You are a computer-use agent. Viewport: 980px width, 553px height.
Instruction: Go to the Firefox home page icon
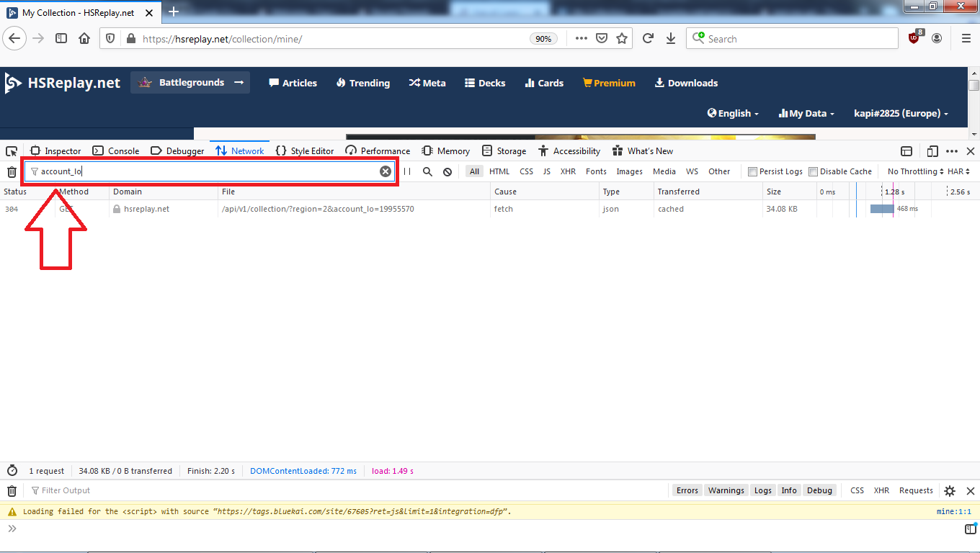84,38
